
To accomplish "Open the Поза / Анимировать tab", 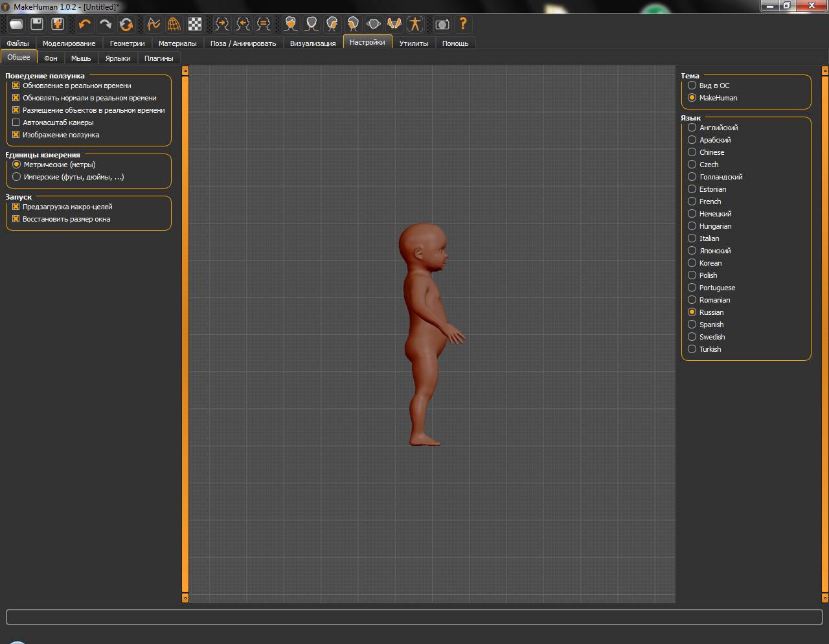I will pyautogui.click(x=243, y=43).
